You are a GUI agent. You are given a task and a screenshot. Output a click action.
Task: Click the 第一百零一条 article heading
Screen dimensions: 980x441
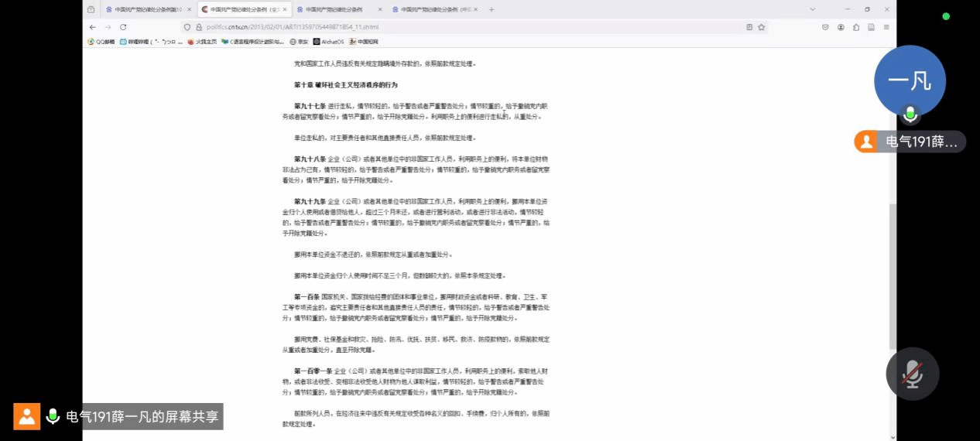click(312, 371)
